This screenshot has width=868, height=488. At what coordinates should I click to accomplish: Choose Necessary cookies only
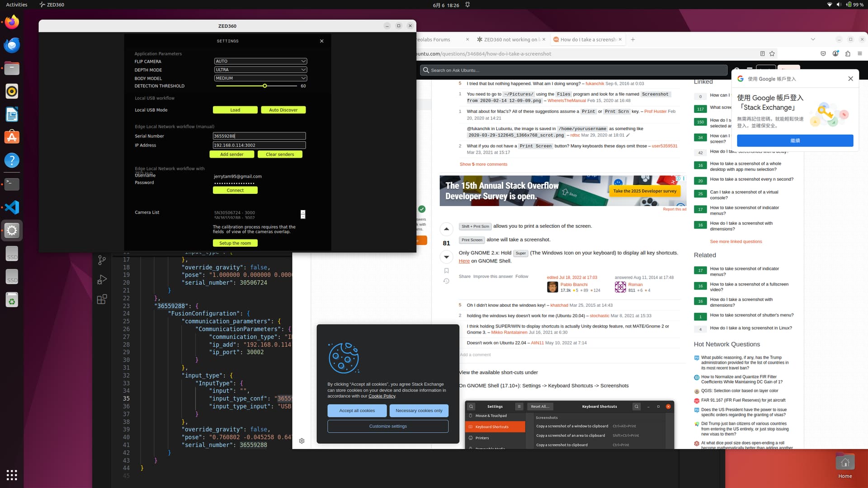(x=419, y=411)
